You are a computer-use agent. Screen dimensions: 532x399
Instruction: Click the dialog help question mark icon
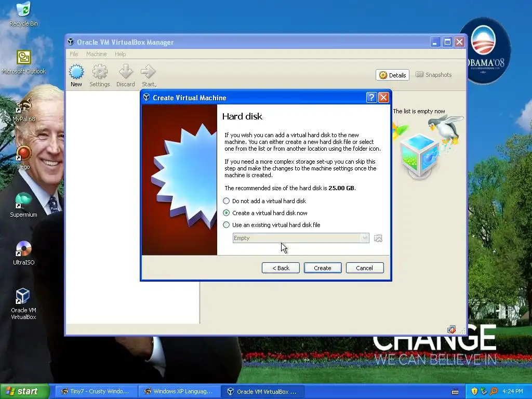(371, 98)
